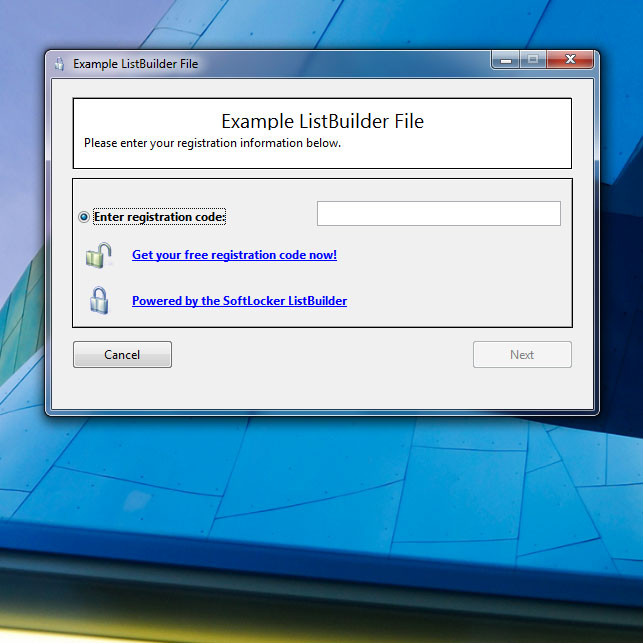Click the 'Please enter your registration information' text
This screenshot has height=643, width=643.
point(212,143)
